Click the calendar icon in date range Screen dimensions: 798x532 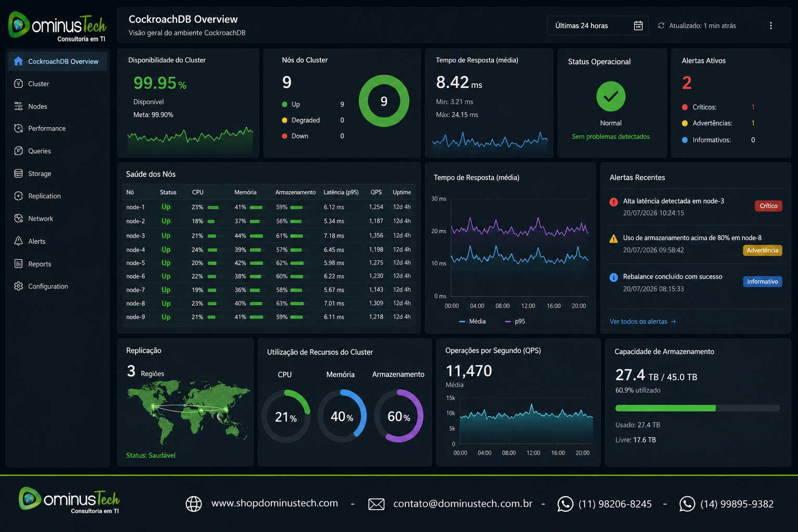[x=638, y=25]
